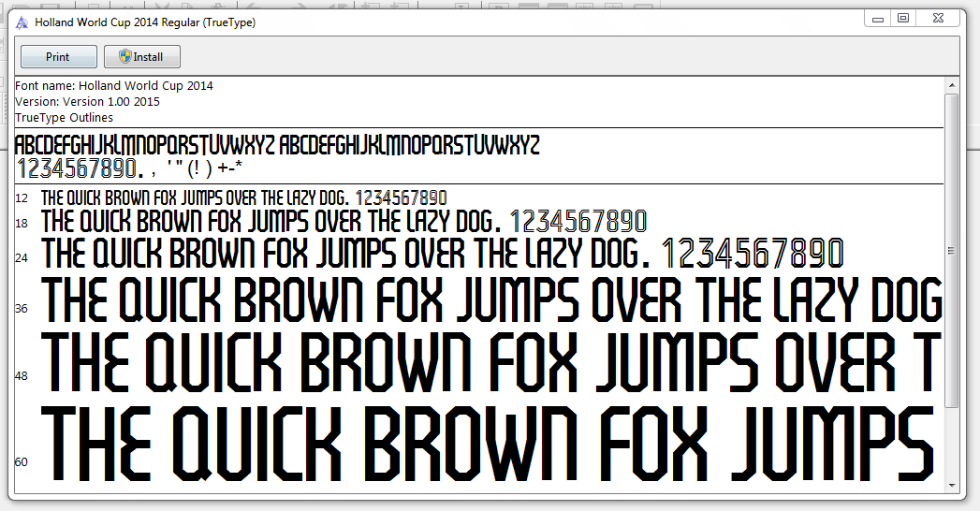The height and width of the screenshot is (511, 980).
Task: Click the window title 'Holland World Cup 2014 Regular (TrueType)'
Action: point(145,22)
